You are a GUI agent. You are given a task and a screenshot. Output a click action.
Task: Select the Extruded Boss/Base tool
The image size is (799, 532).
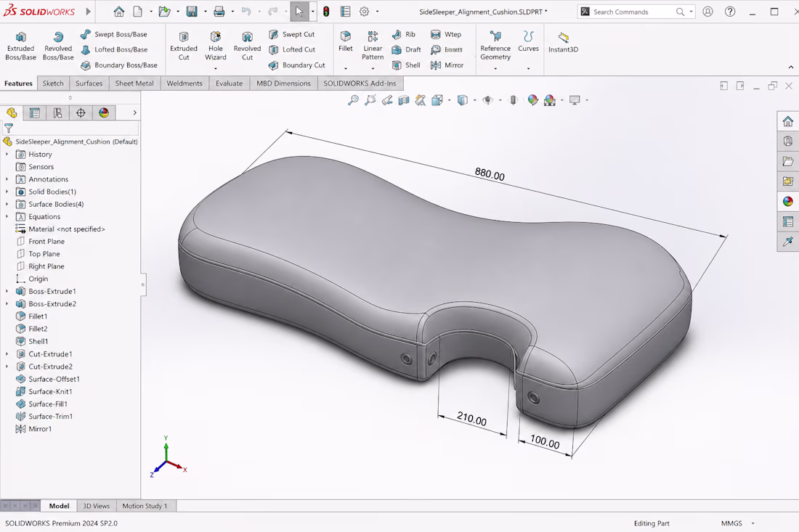click(20, 45)
